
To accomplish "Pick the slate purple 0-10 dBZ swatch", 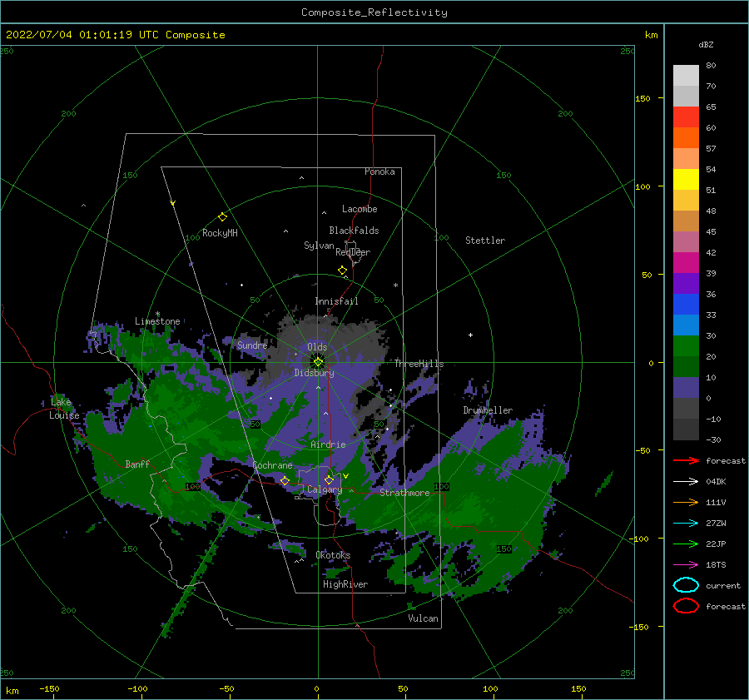I will click(x=686, y=388).
